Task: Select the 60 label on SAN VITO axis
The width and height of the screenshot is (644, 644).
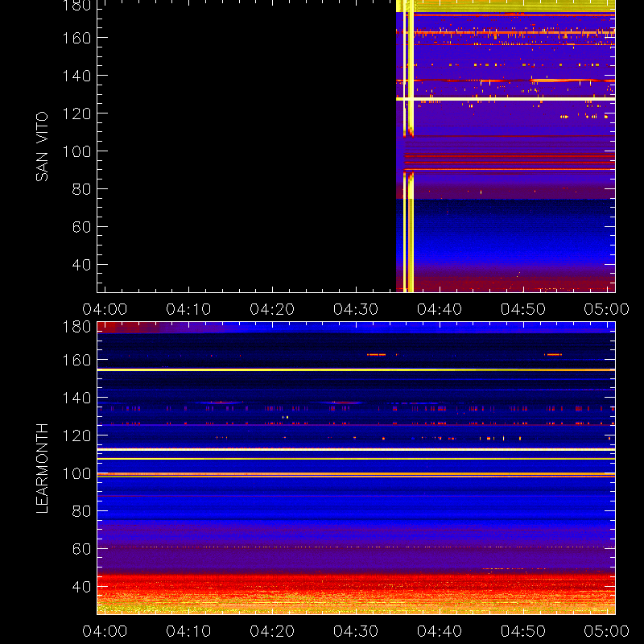Action: (x=81, y=227)
